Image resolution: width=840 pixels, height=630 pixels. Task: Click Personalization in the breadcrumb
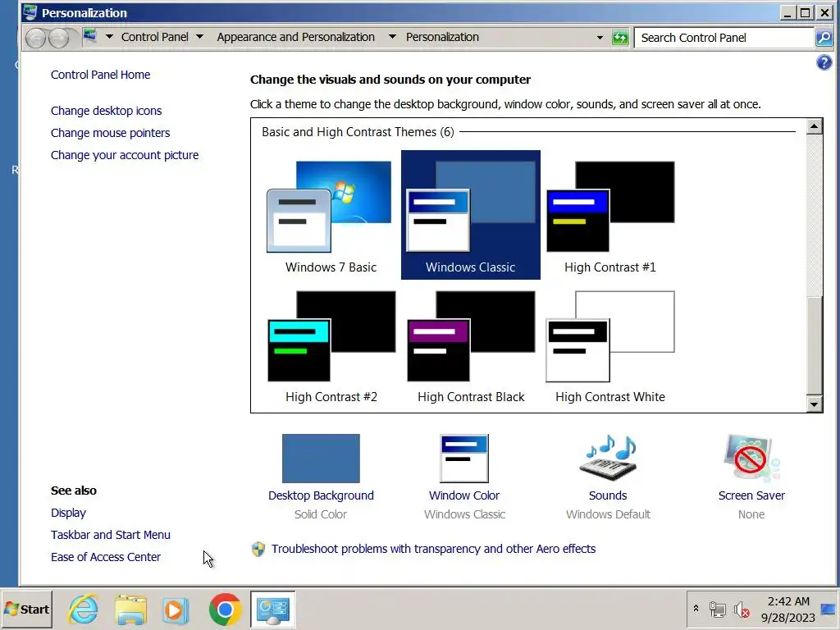[442, 37]
